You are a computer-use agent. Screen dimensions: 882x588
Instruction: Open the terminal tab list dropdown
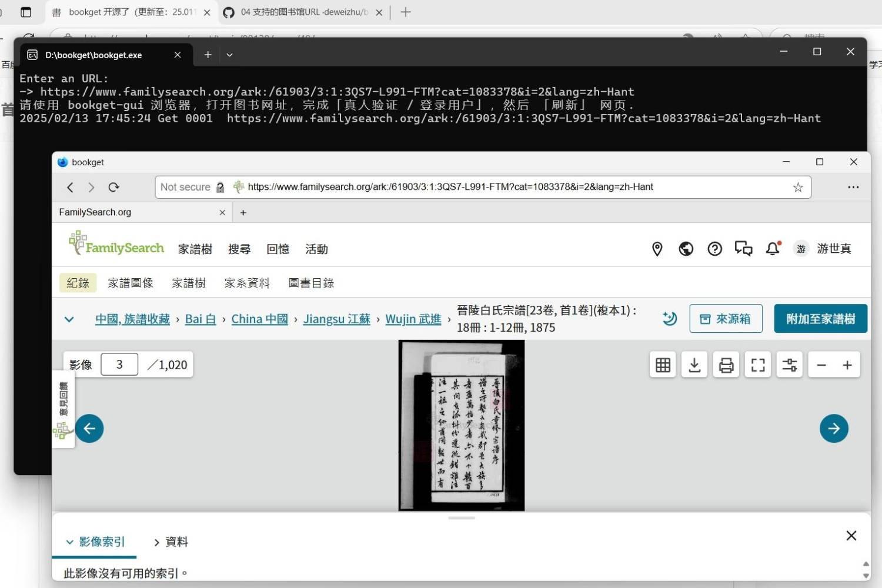[229, 54]
